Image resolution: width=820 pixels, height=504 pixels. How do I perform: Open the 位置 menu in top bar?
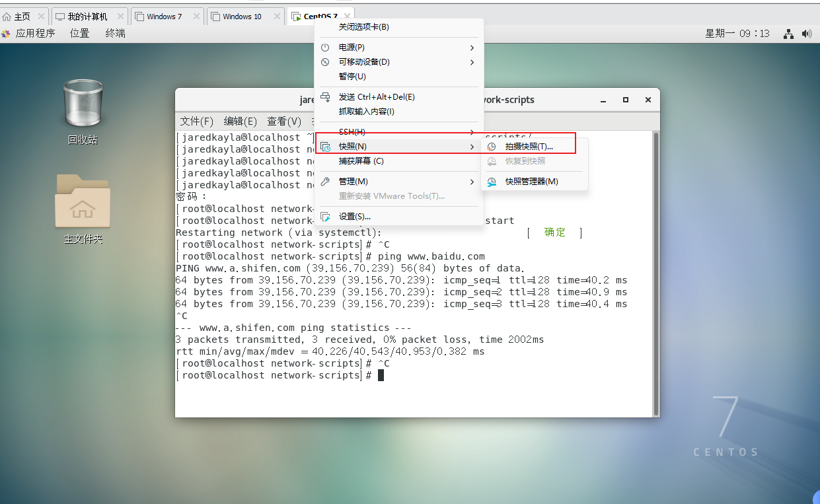80,33
